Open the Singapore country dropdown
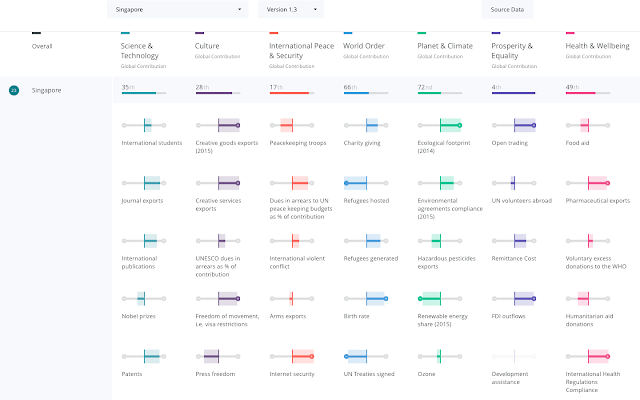Image resolution: width=640 pixels, height=400 pixels. (178, 9)
